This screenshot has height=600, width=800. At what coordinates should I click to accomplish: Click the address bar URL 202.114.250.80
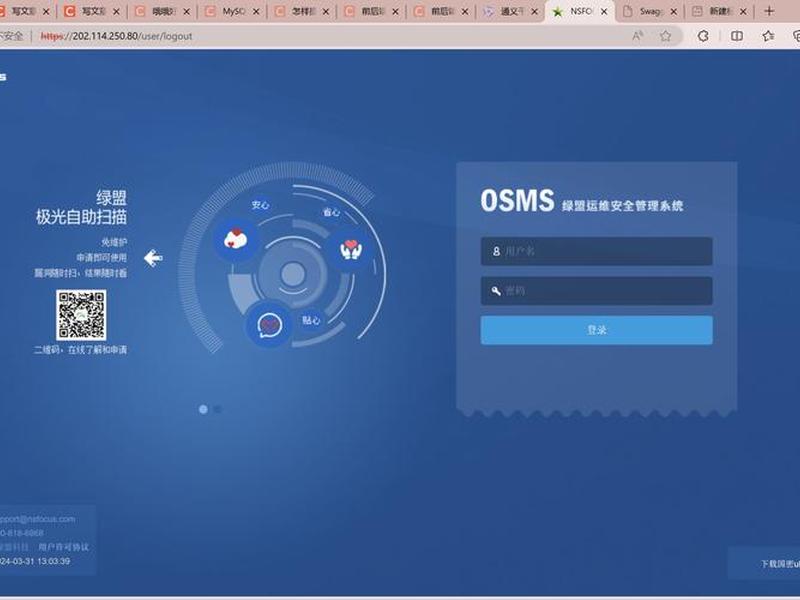click(x=116, y=36)
